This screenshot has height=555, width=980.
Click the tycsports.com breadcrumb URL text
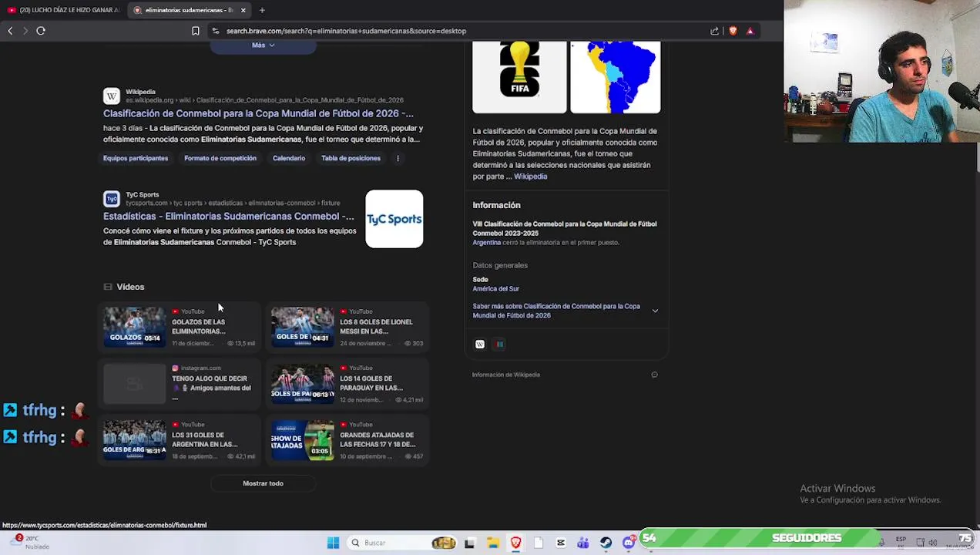coord(233,203)
